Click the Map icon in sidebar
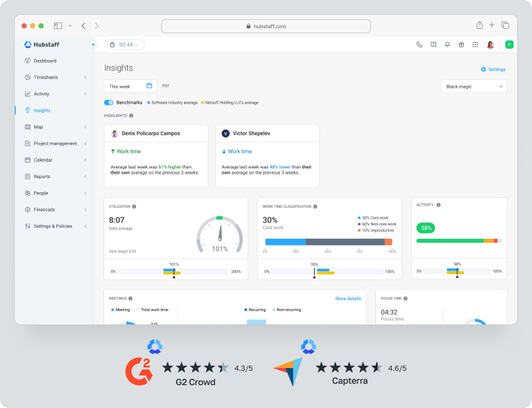The image size is (532, 408). [x=27, y=127]
